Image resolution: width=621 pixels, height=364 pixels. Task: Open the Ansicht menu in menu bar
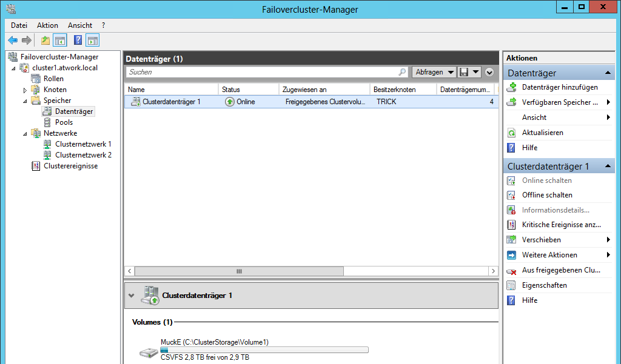pyautogui.click(x=80, y=25)
